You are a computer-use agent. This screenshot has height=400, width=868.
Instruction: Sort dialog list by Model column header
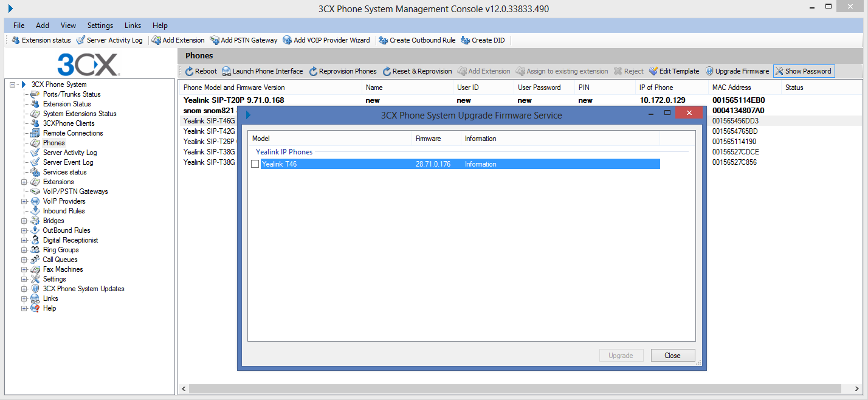click(x=330, y=139)
